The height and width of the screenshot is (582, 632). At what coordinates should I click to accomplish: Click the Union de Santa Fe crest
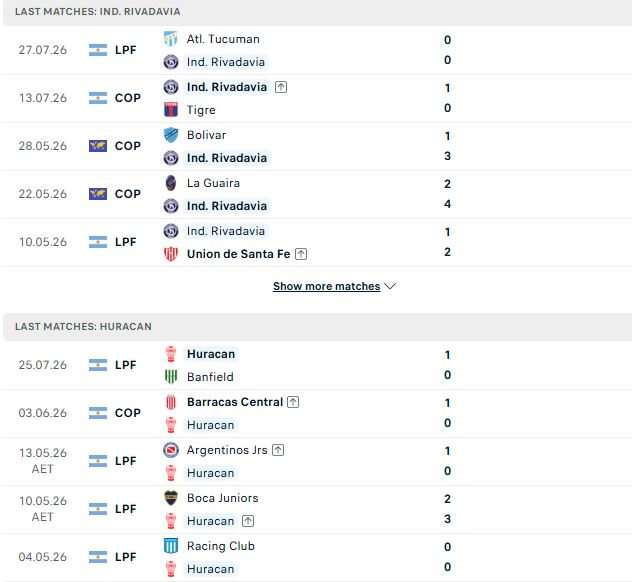click(x=170, y=254)
